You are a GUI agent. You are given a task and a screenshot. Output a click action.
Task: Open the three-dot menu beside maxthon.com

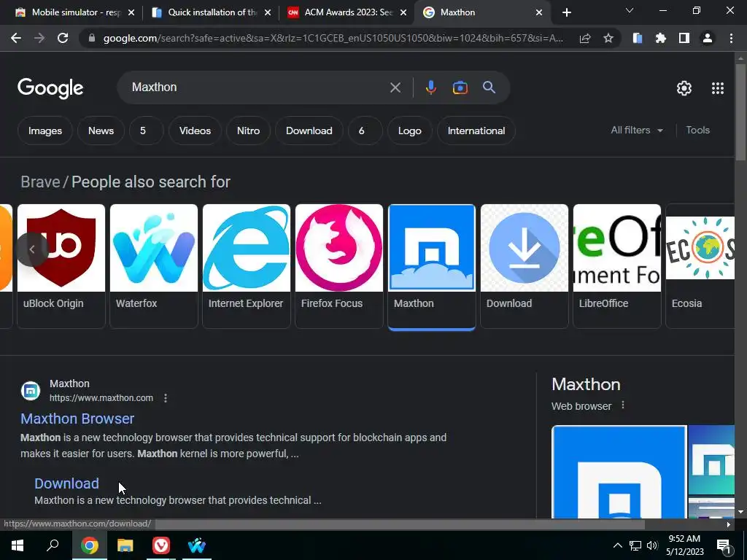[x=166, y=398]
